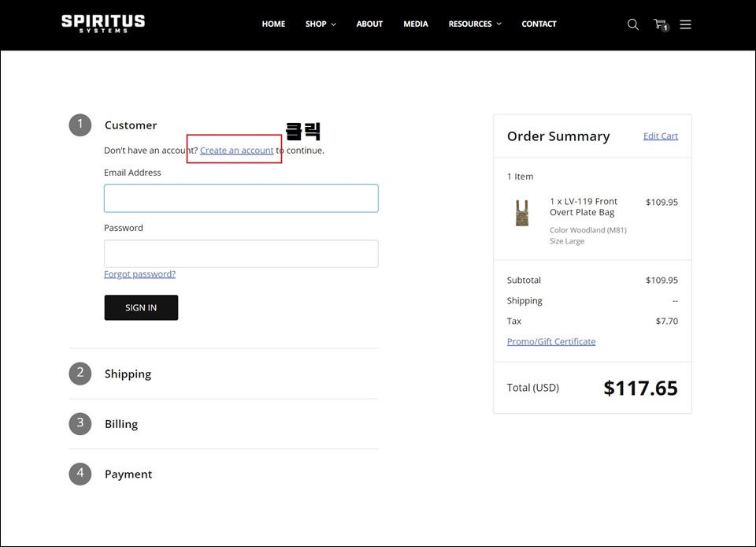Screen dimensions: 756x547
Task: Select the Shipping section heading
Action: (x=128, y=374)
